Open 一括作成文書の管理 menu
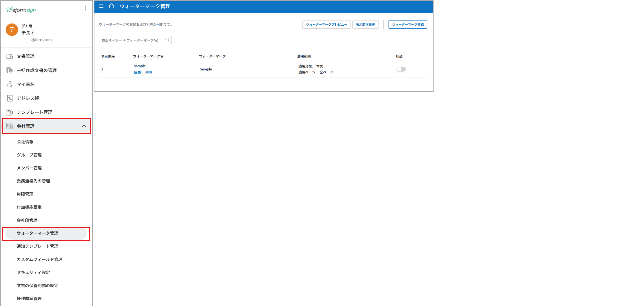Image resolution: width=644 pixels, height=306 pixels. point(37,70)
